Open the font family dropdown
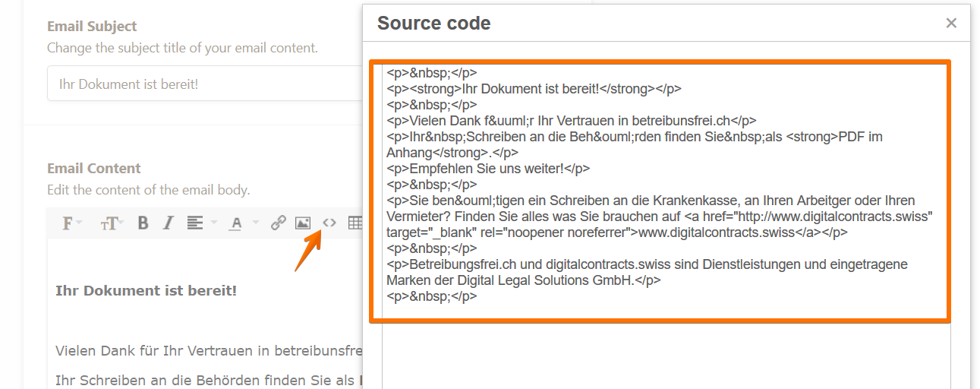This screenshot has width=980, height=389. [x=72, y=223]
